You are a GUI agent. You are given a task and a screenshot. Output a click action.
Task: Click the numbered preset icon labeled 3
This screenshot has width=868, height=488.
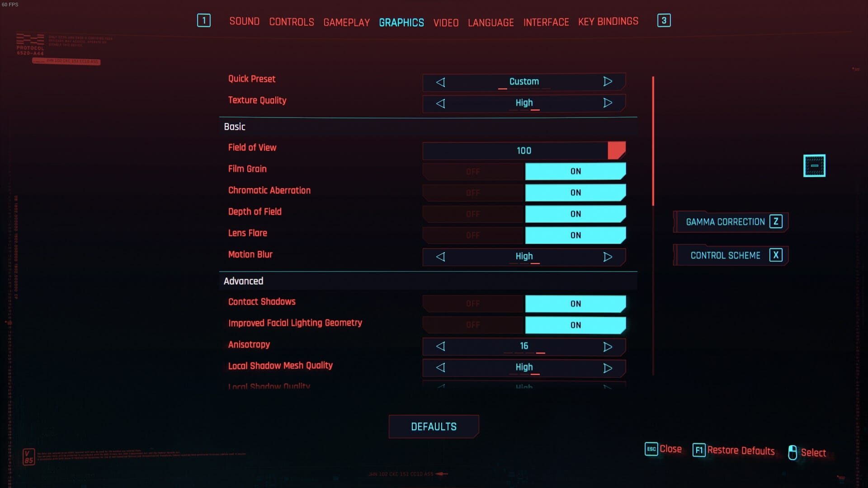coord(664,21)
